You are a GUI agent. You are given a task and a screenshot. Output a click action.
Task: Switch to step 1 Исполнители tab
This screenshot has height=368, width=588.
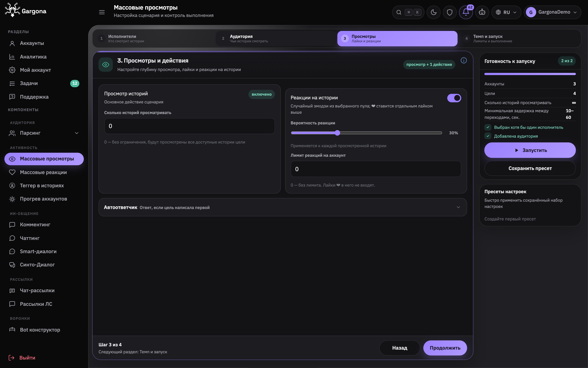154,38
